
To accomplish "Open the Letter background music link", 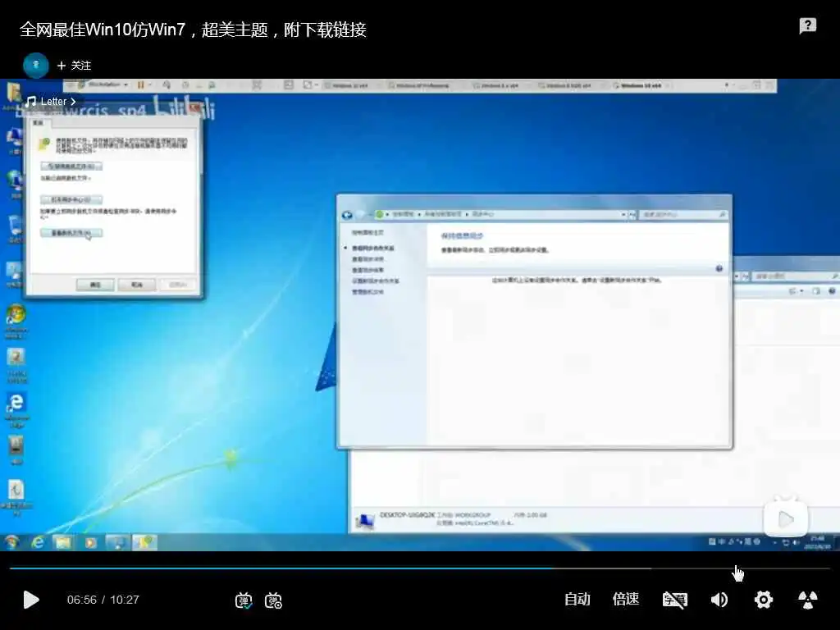I will tap(52, 101).
